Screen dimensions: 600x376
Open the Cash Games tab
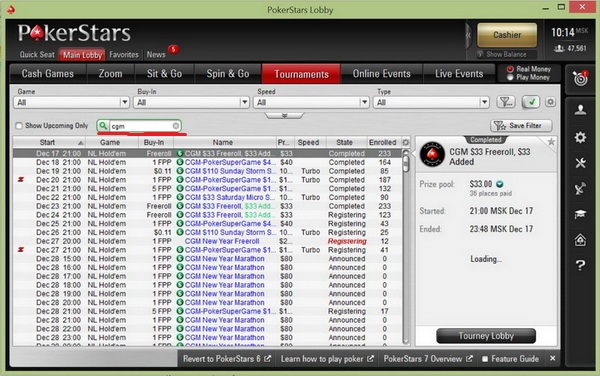tap(48, 73)
